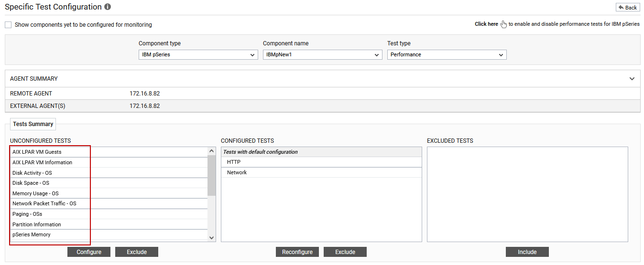Image resolution: width=644 pixels, height=265 pixels.
Task: Open the Component type dropdown
Action: click(x=198, y=55)
